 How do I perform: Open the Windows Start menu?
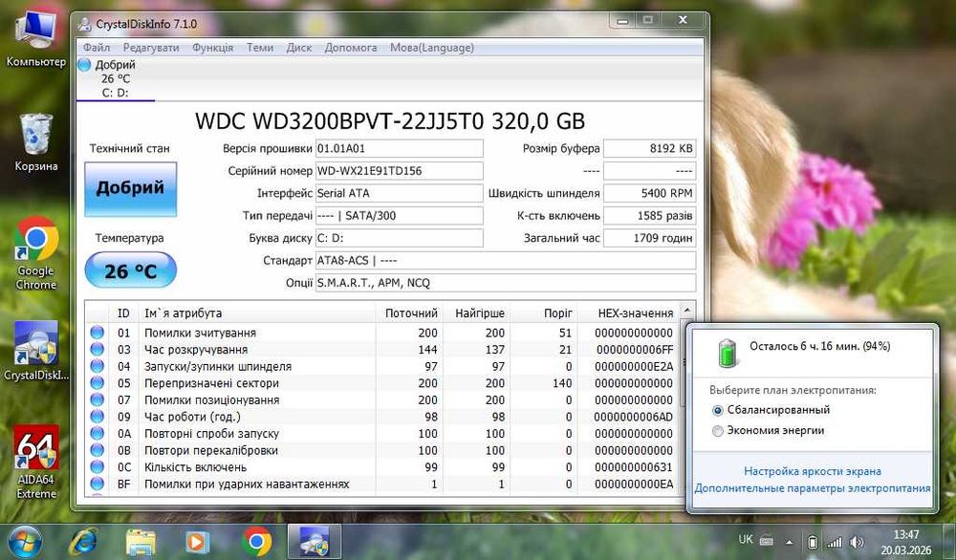(x=25, y=542)
